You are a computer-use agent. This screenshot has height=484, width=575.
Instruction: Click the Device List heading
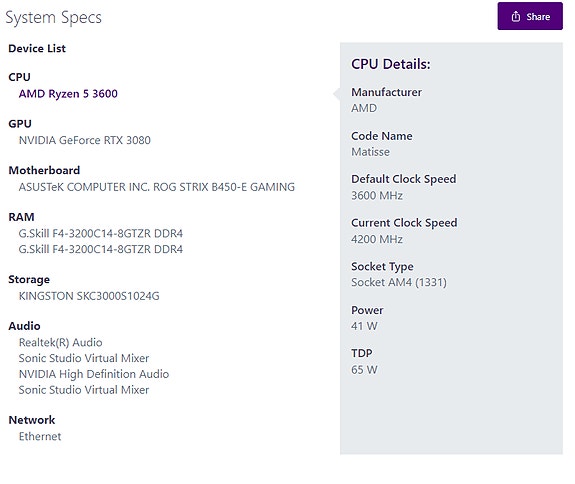(x=37, y=48)
